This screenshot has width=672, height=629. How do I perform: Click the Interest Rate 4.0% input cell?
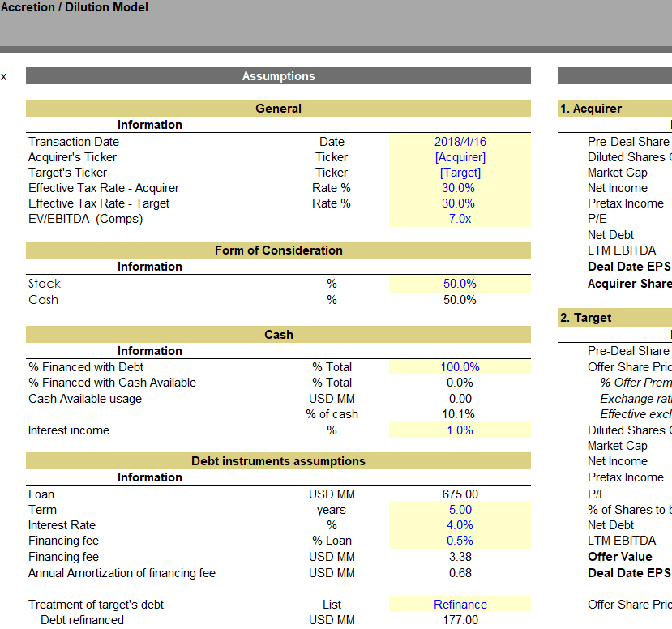[460, 525]
